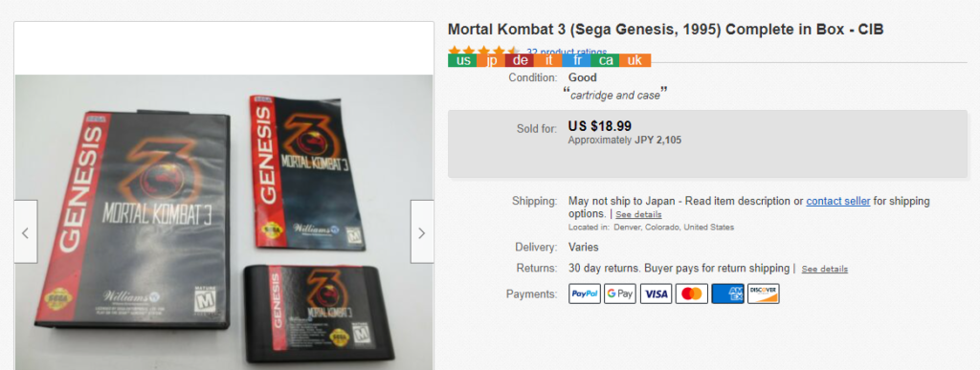Image resolution: width=980 pixels, height=370 pixels.
Task: Choose the 'uk' country tab
Action: [635, 60]
